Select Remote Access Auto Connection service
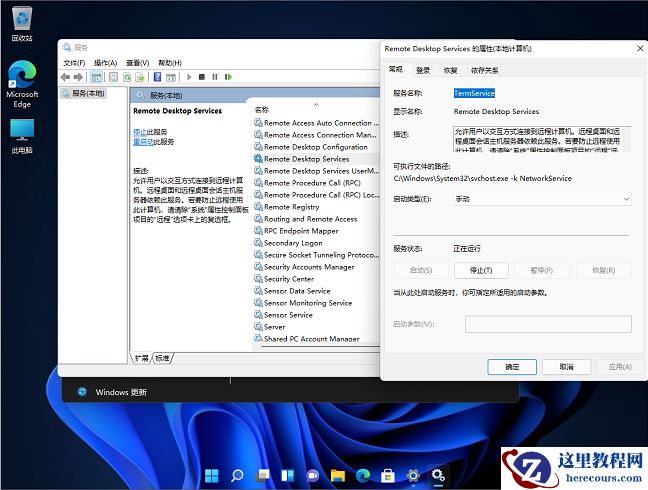The width and height of the screenshot is (648, 490). point(316,123)
